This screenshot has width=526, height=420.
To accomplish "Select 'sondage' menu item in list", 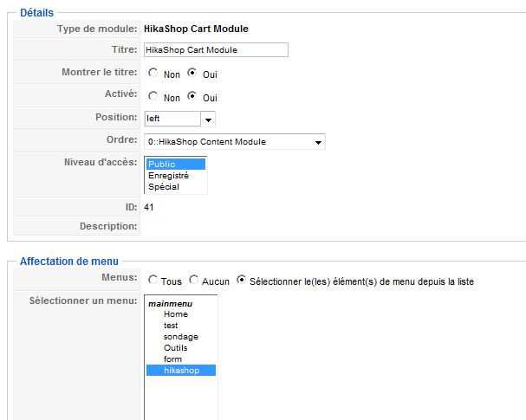I will [x=180, y=337].
